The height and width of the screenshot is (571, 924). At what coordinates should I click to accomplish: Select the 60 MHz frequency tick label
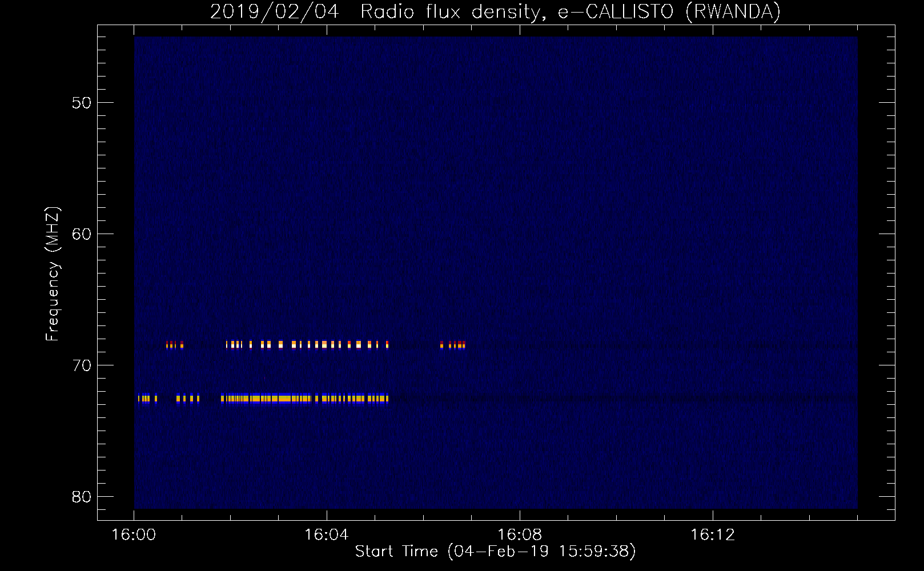pos(82,234)
